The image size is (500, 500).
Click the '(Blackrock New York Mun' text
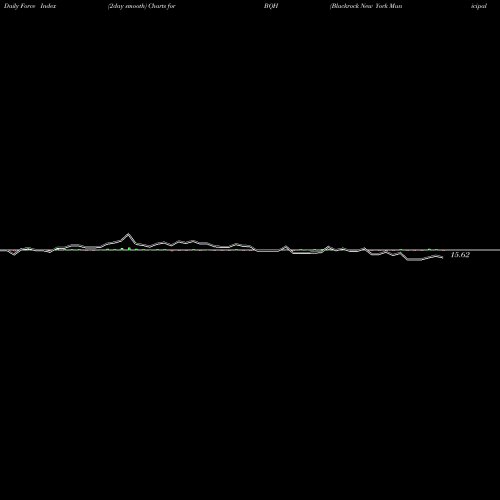click(366, 6)
